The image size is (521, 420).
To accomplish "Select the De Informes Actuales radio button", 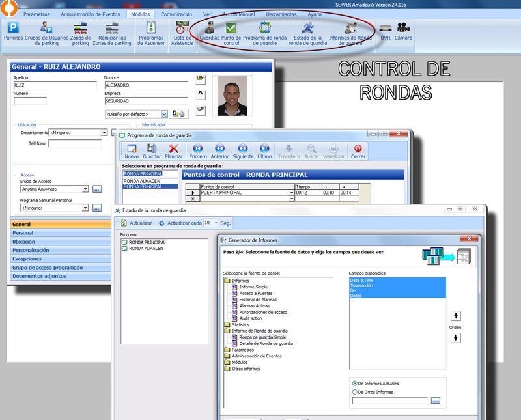I will (354, 384).
